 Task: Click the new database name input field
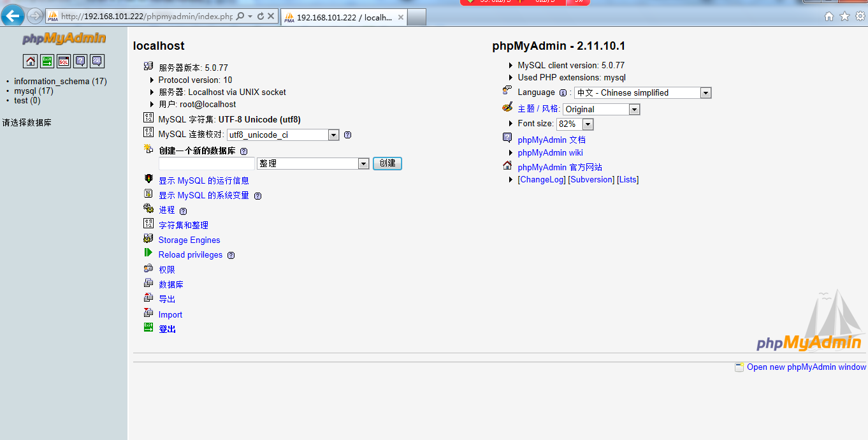[206, 163]
